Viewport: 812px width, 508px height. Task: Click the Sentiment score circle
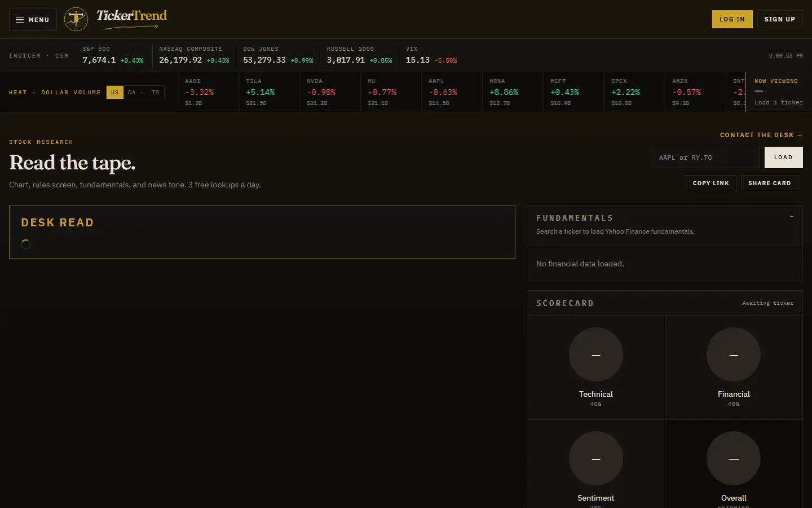[x=596, y=458]
